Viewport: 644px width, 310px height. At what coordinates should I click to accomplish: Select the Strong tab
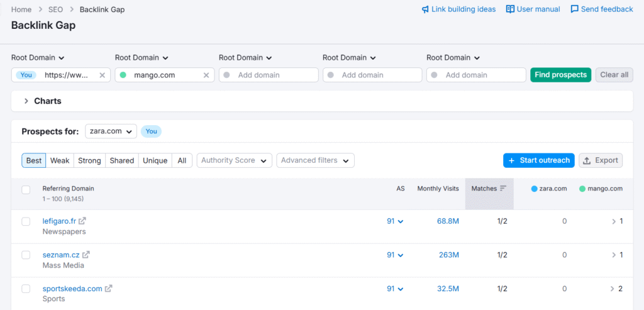89,160
